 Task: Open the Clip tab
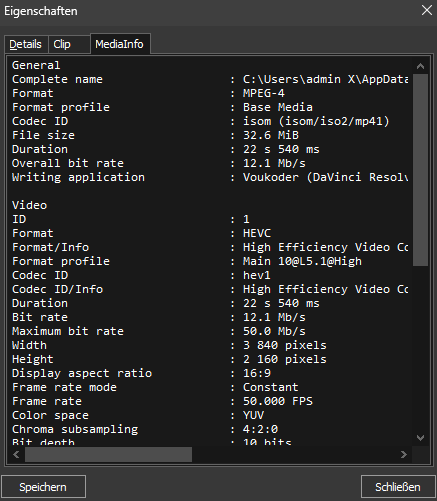click(x=69, y=44)
